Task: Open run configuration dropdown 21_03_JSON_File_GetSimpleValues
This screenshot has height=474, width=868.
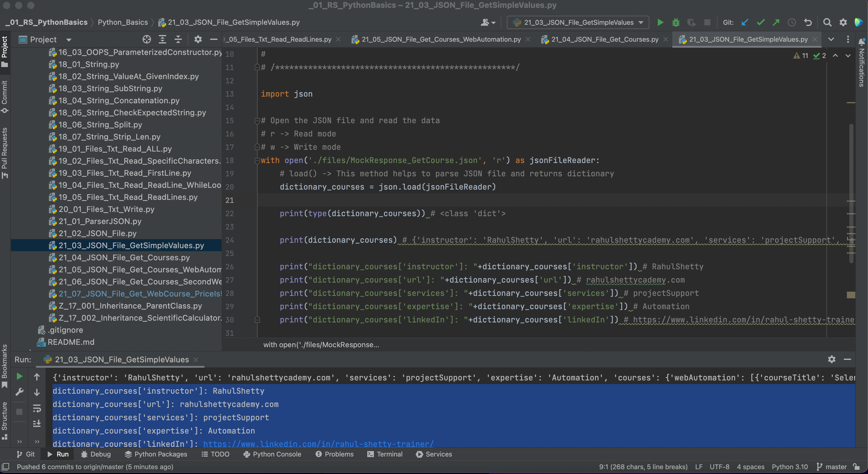Action: [x=578, y=23]
